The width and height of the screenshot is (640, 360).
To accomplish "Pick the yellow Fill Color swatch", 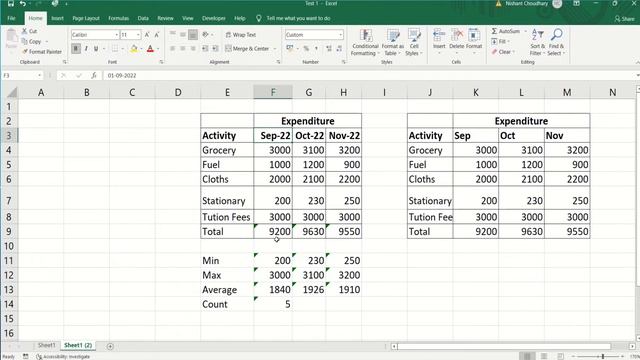I will [134, 49].
